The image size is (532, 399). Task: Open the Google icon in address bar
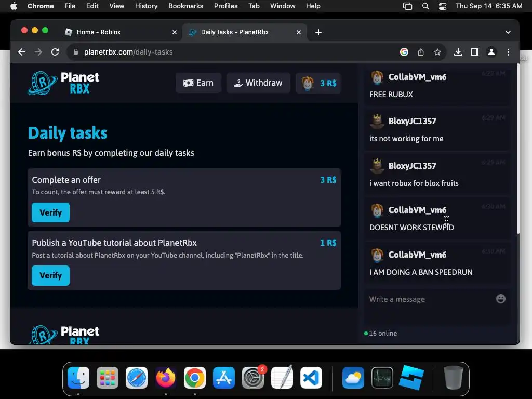click(x=404, y=52)
